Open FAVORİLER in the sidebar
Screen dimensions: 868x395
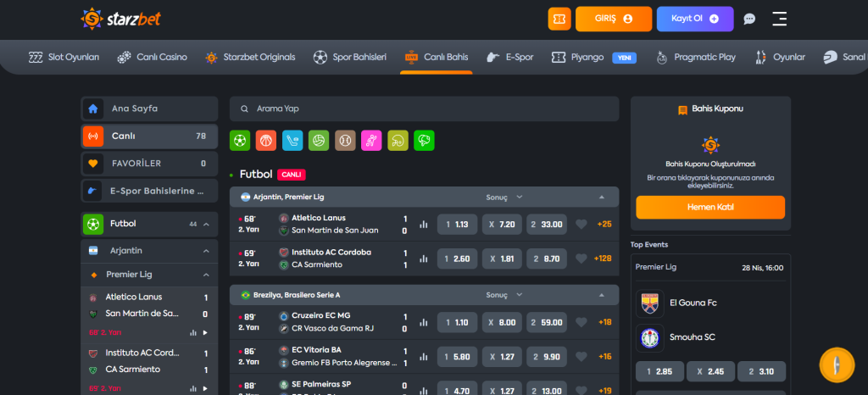tap(149, 164)
